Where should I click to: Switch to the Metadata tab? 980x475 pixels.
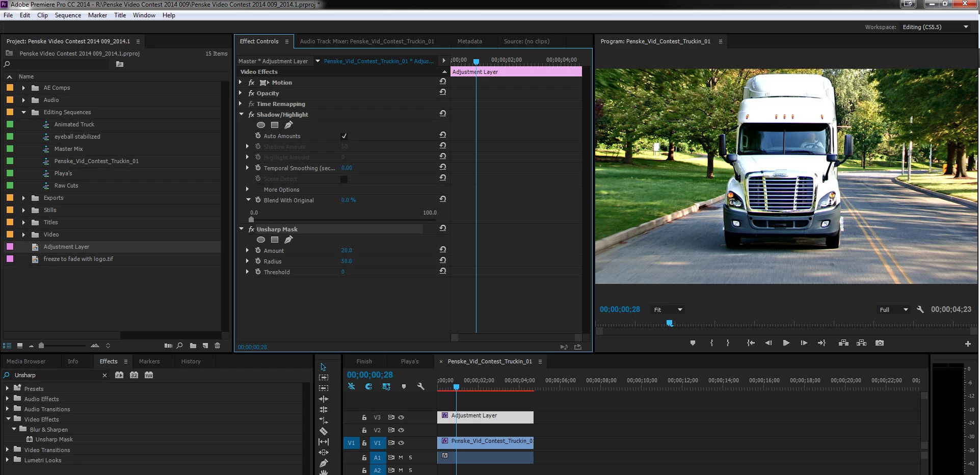[x=469, y=41]
